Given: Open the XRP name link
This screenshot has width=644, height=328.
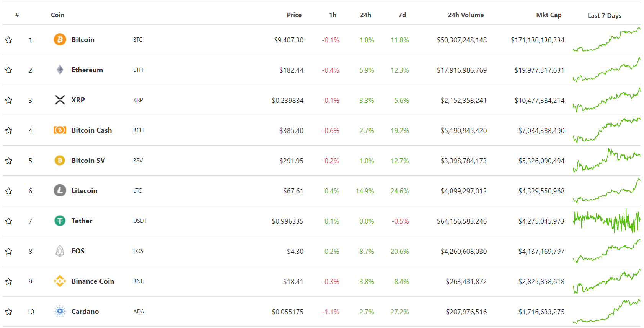Looking at the screenshot, I should click(x=78, y=100).
